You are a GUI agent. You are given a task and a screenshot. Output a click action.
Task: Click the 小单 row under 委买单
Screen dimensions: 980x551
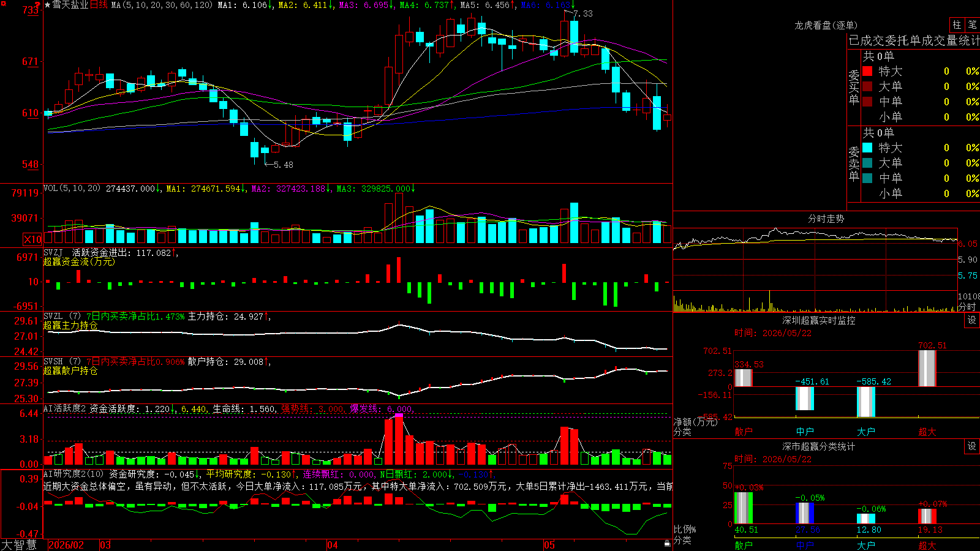click(921, 117)
